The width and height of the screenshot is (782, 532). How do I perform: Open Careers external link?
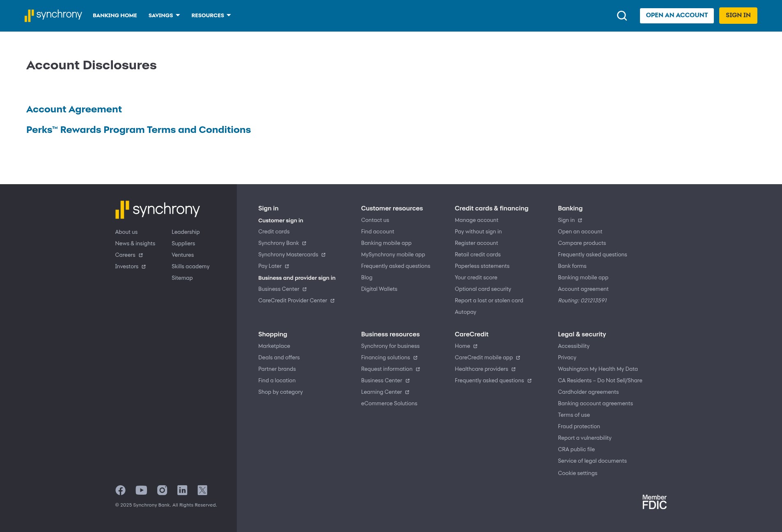click(x=129, y=255)
